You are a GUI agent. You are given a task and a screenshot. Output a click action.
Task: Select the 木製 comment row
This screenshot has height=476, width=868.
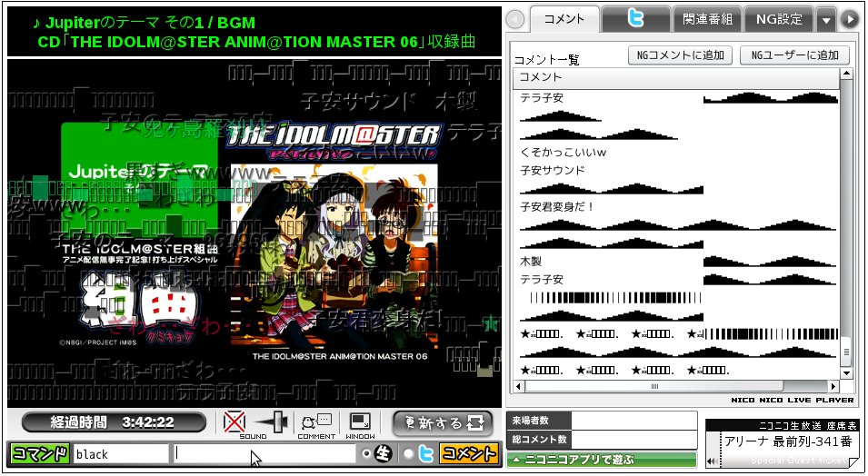(x=676, y=262)
